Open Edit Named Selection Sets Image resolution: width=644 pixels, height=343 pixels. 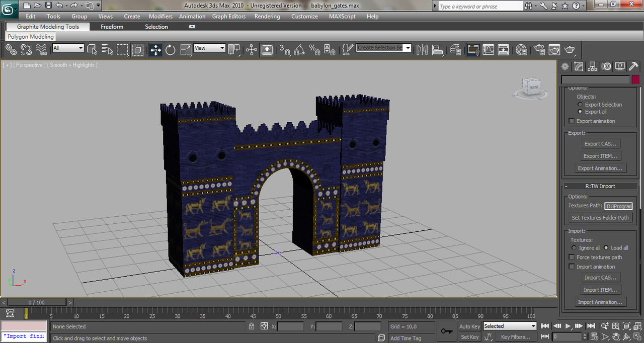point(348,49)
